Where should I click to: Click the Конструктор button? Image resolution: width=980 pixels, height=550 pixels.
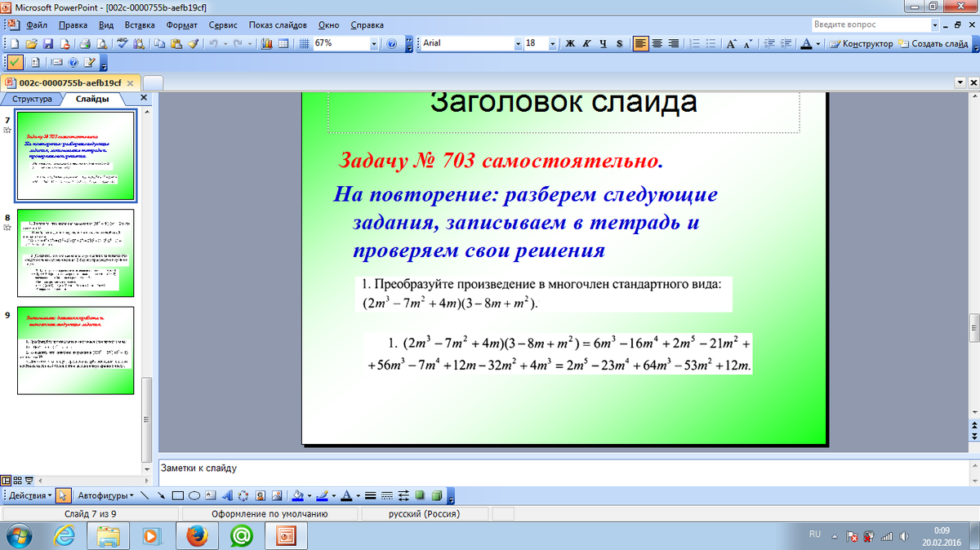pyautogui.click(x=862, y=43)
